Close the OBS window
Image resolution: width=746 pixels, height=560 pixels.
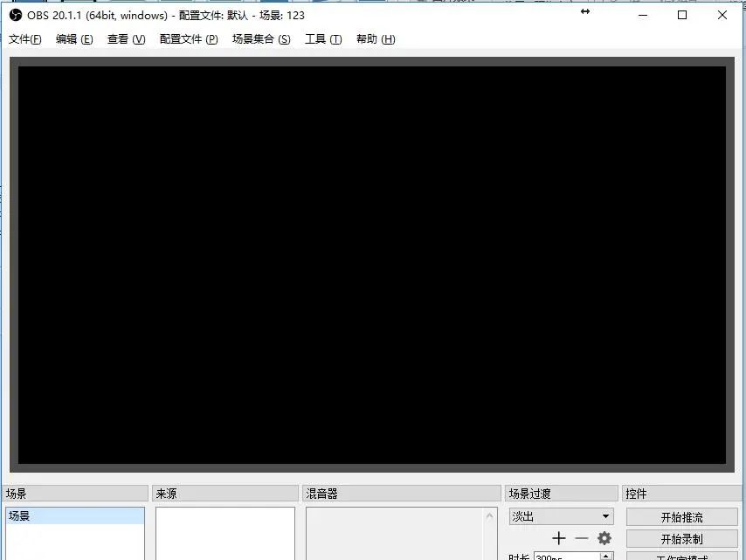[x=722, y=15]
